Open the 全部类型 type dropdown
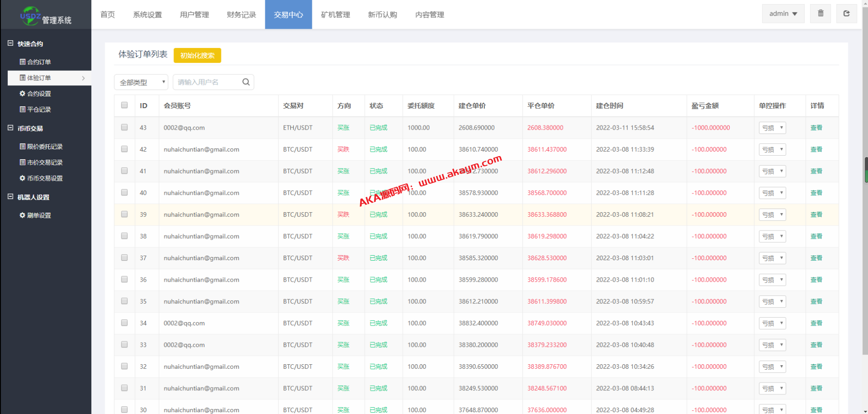 141,83
